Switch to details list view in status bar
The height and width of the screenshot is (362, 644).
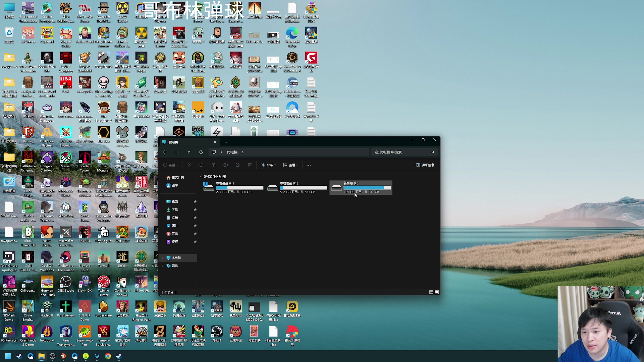pyautogui.click(x=431, y=292)
